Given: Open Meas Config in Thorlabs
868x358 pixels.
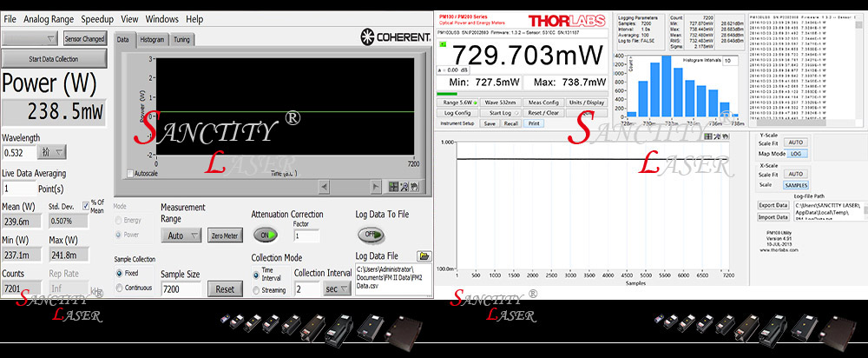Looking at the screenshot, I should pyautogui.click(x=543, y=103).
